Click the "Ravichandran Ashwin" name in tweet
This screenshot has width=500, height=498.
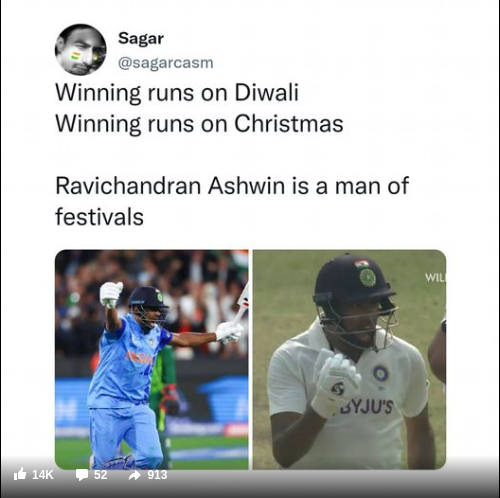click(170, 186)
